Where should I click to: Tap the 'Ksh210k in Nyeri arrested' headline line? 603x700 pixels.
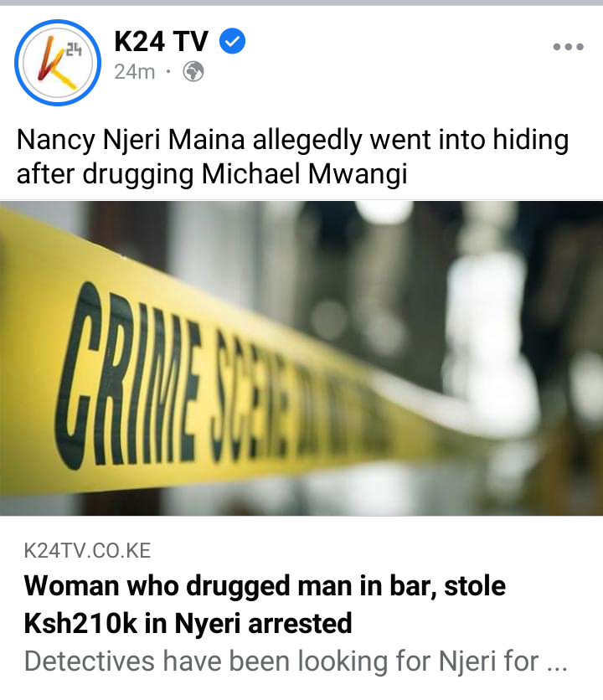[188, 623]
